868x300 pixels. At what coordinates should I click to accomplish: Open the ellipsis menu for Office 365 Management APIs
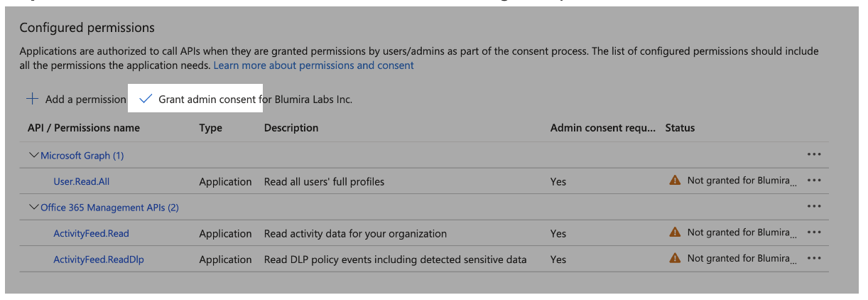[814, 206]
